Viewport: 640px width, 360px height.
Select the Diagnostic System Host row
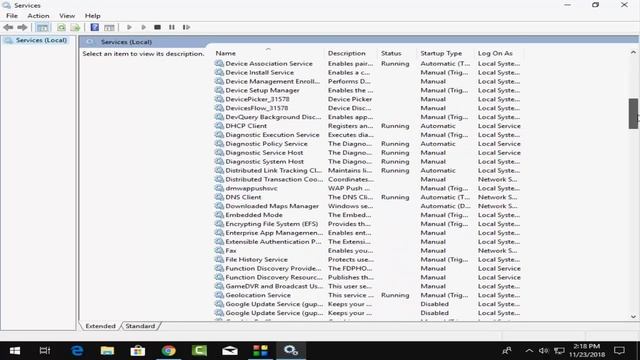pyautogui.click(x=367, y=162)
